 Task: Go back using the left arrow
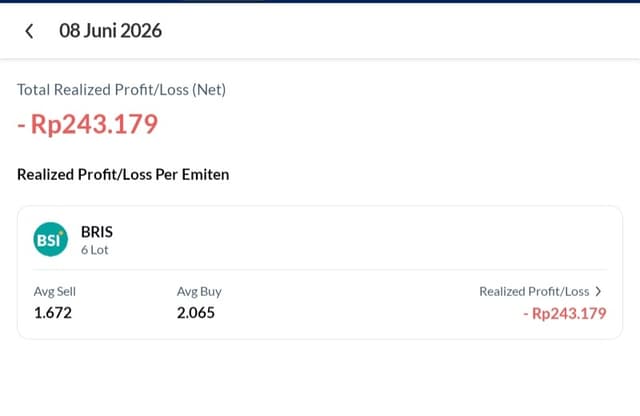tap(29, 31)
